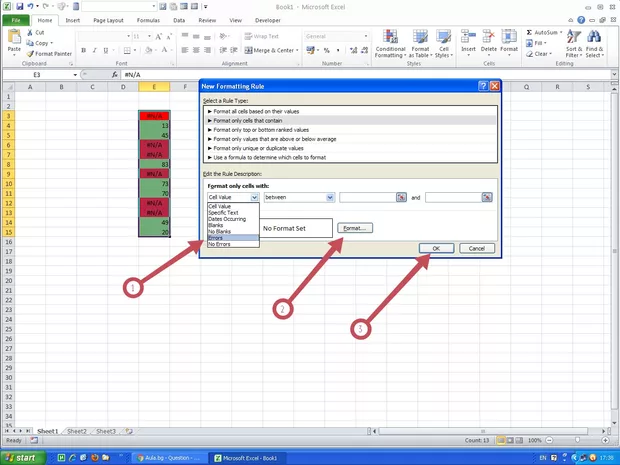This screenshot has width=620, height=465.
Task: Switch to the Data tab
Action: 179,20
